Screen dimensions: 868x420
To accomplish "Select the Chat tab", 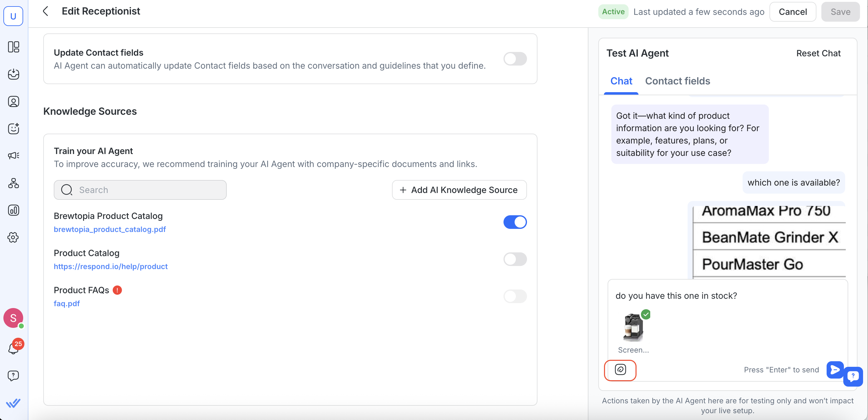I will [621, 81].
